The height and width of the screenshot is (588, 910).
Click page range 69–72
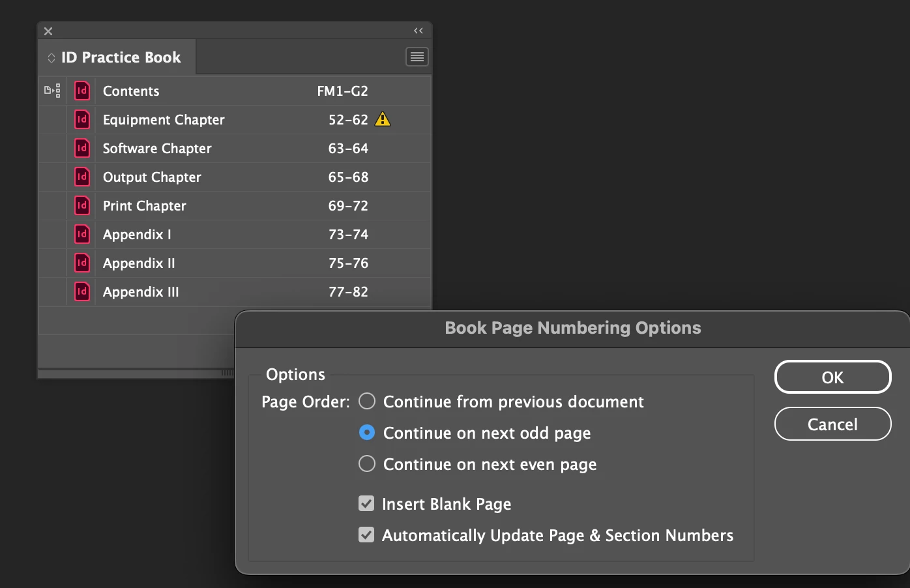pos(348,206)
